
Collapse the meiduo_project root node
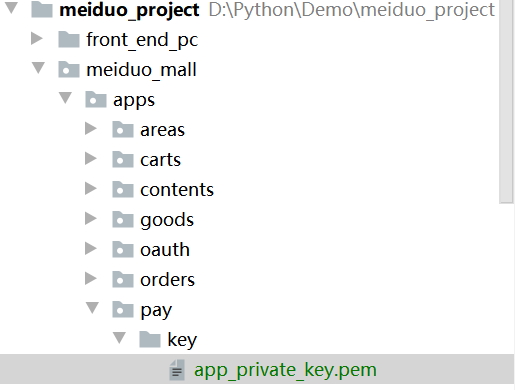[11, 8]
